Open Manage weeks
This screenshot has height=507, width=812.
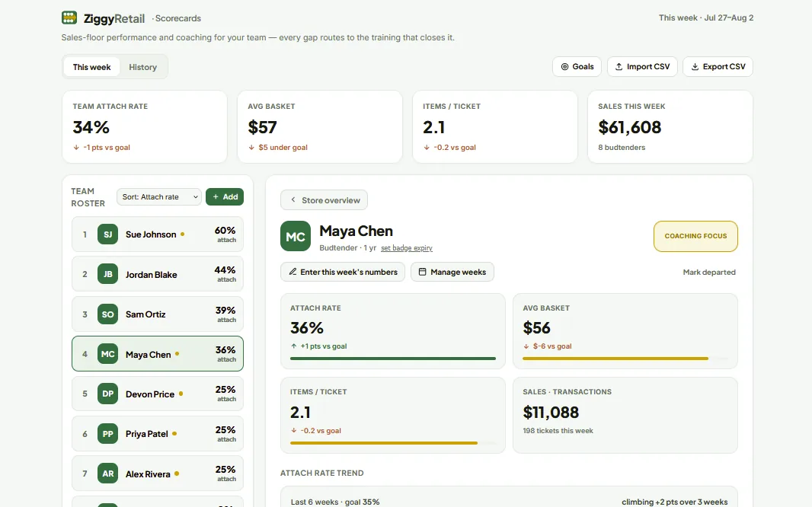coord(452,272)
